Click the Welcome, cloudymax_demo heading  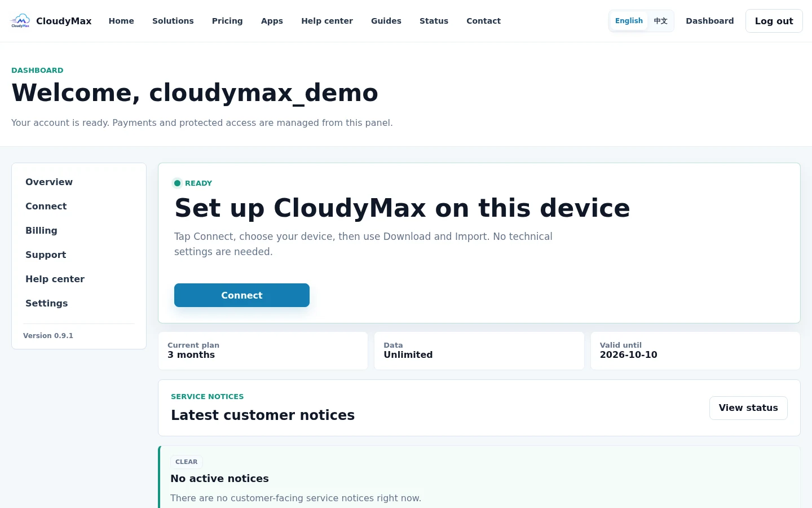(195, 93)
